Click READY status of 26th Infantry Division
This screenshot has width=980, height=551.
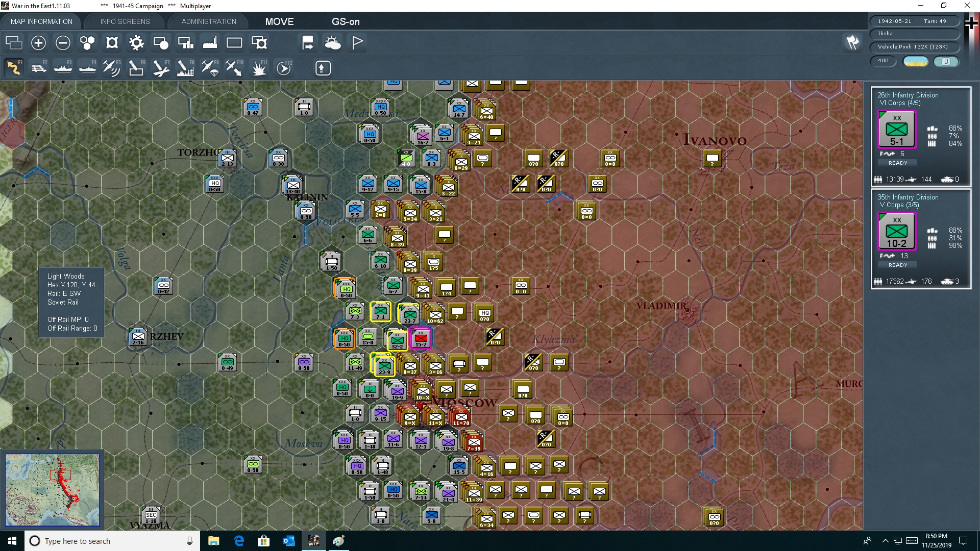click(x=898, y=163)
